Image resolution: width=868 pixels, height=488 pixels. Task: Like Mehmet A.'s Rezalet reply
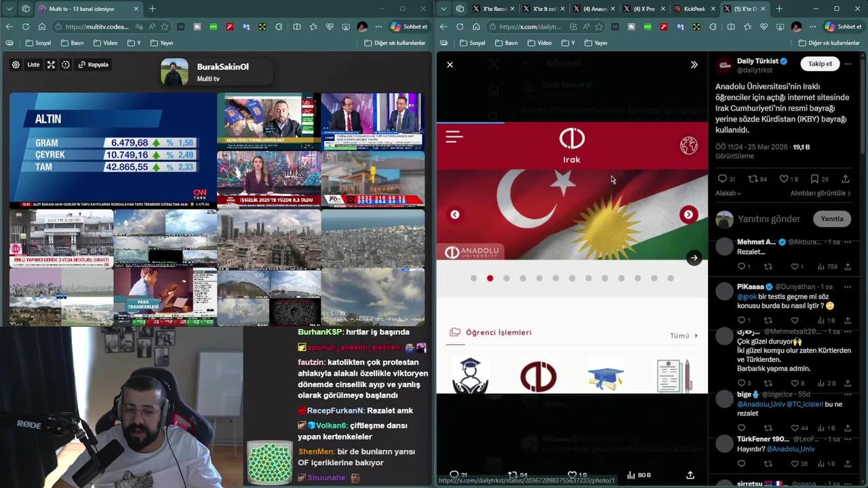pyautogui.click(x=795, y=267)
